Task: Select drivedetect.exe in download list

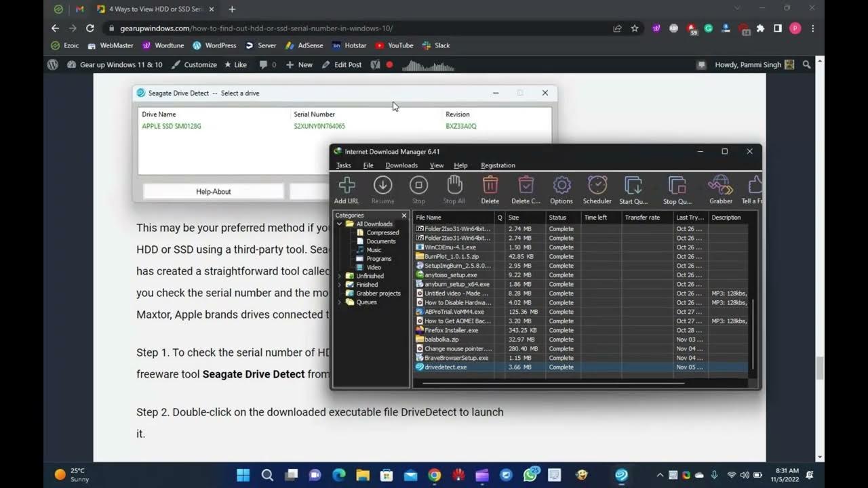Action: (580, 367)
